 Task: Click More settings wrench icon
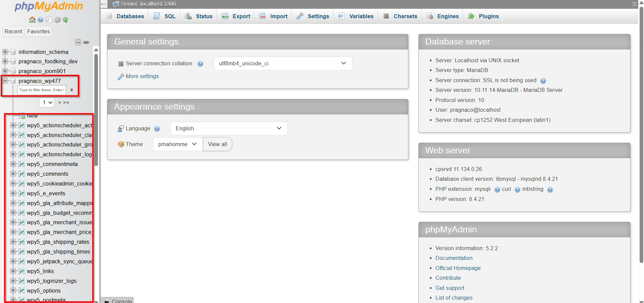coord(121,76)
